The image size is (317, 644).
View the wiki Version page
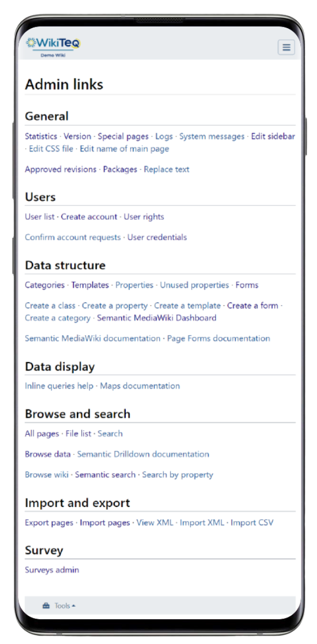tap(77, 137)
